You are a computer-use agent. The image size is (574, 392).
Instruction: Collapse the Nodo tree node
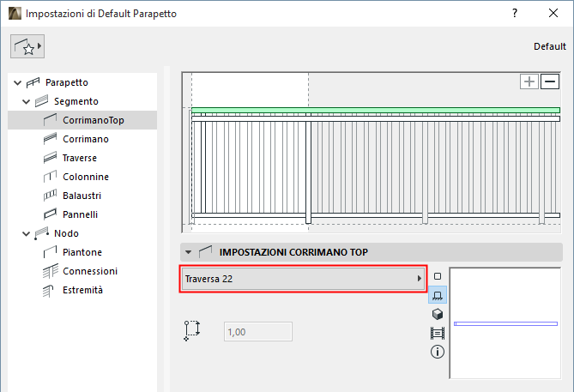coord(26,233)
